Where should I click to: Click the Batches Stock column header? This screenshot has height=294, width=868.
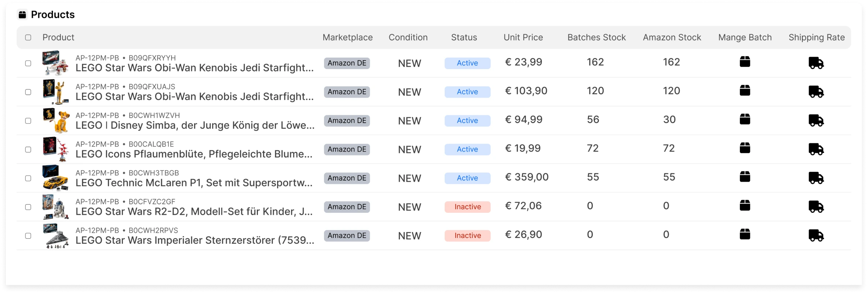597,37
